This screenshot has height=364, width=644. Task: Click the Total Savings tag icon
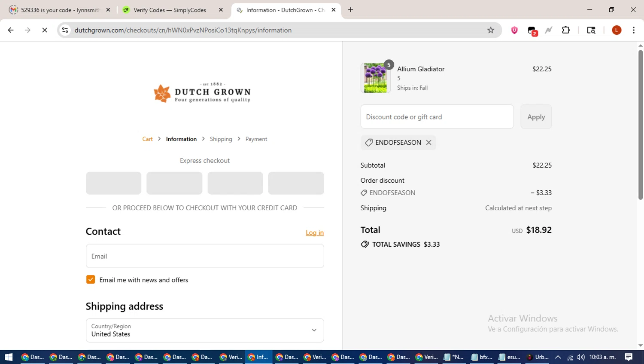coord(365,245)
